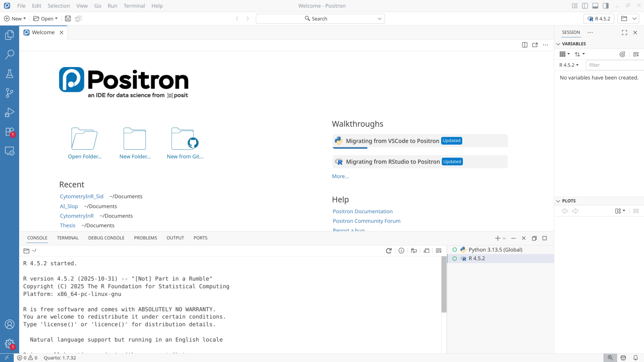The height and width of the screenshot is (362, 644).
Task: Collapse the Variables section
Action: click(x=558, y=44)
